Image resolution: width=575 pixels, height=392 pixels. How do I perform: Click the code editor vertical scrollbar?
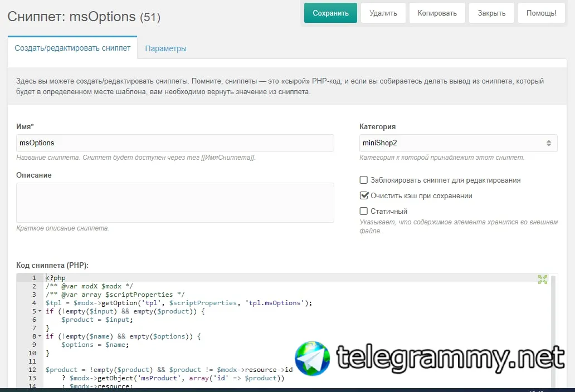553,330
